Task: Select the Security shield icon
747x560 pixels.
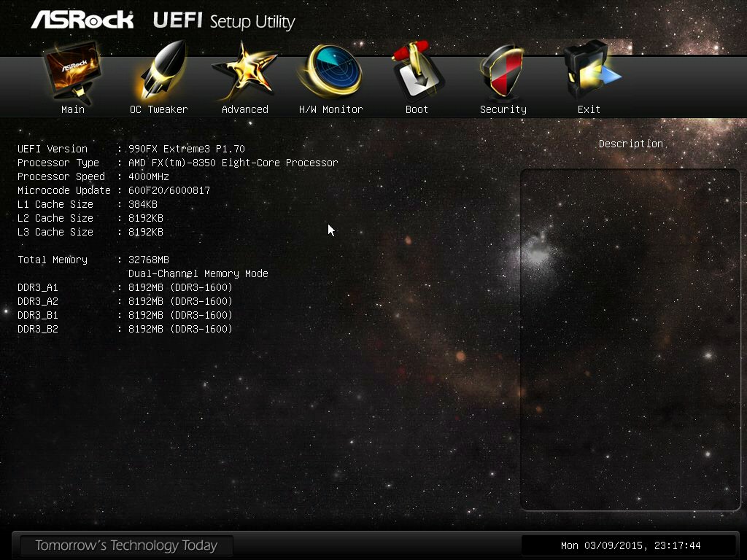Action: click(503, 71)
